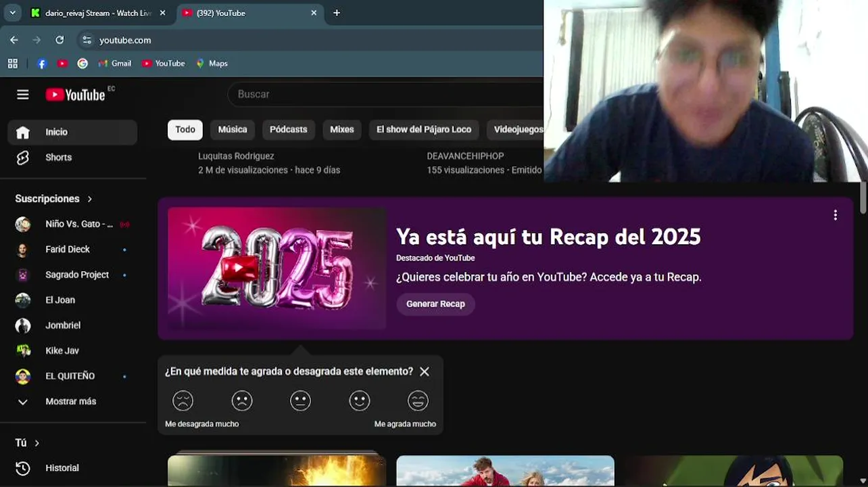Reload the page with refresh icon
The height and width of the screenshot is (487, 868).
[59, 40]
